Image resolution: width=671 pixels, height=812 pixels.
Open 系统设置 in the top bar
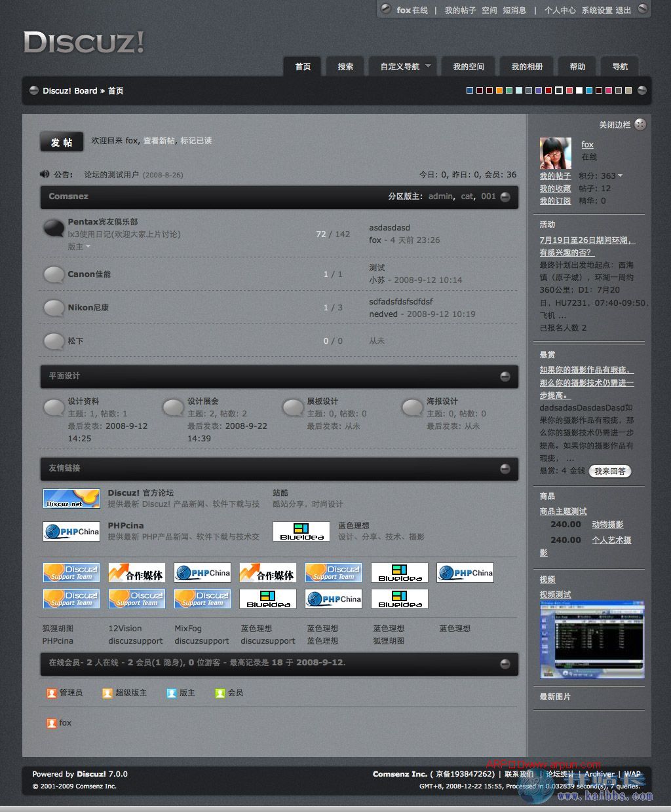pos(597,10)
